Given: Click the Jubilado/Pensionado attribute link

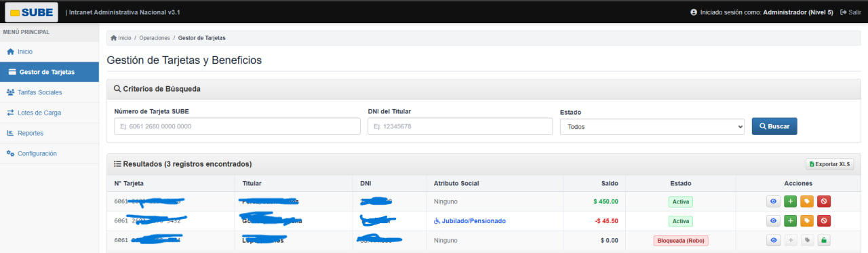Looking at the screenshot, I should pyautogui.click(x=470, y=221).
